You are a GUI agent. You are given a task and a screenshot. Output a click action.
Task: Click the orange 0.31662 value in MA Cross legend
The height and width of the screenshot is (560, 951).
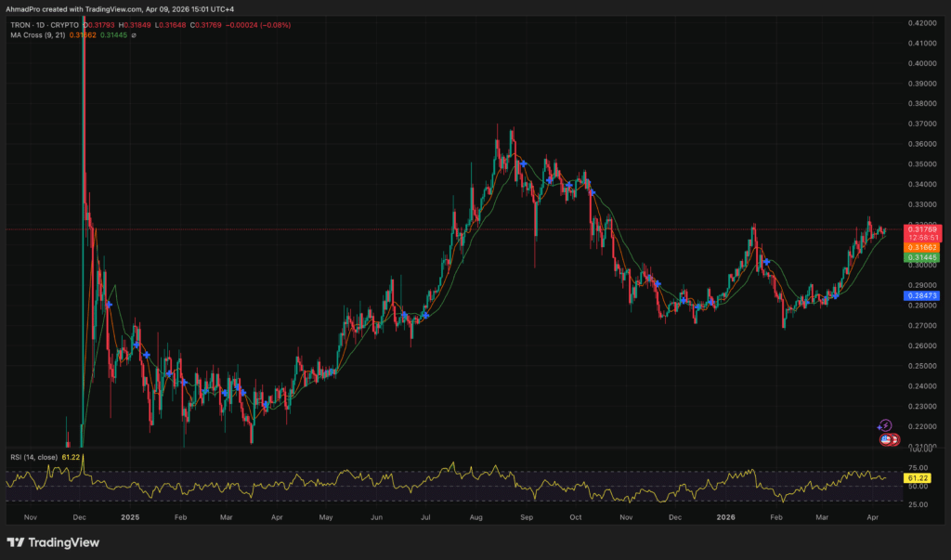pyautogui.click(x=83, y=35)
